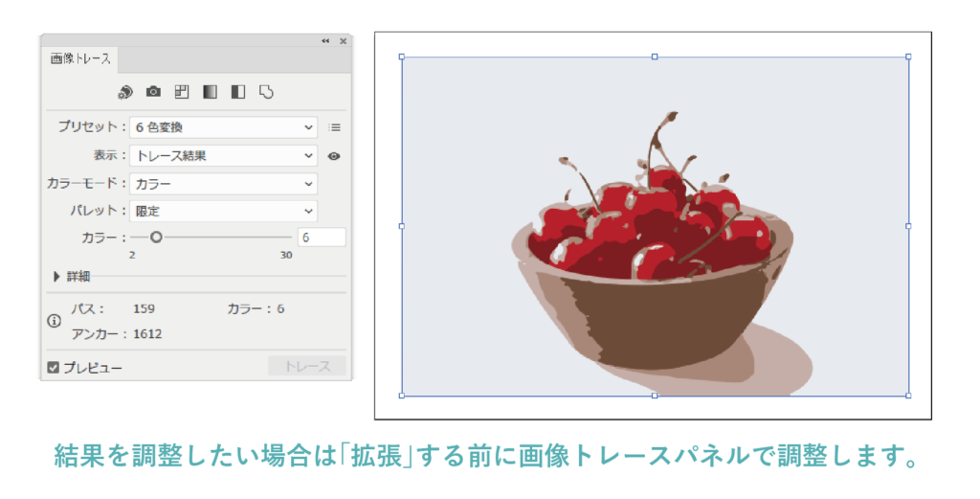
Task: Select the High Color camera preset icon
Action: click(153, 92)
